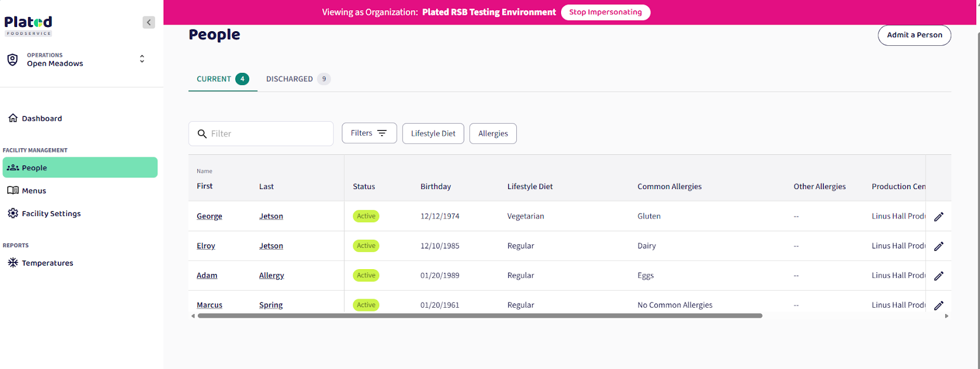This screenshot has height=369, width=980.
Task: Click the Admit a Person button
Action: [914, 35]
